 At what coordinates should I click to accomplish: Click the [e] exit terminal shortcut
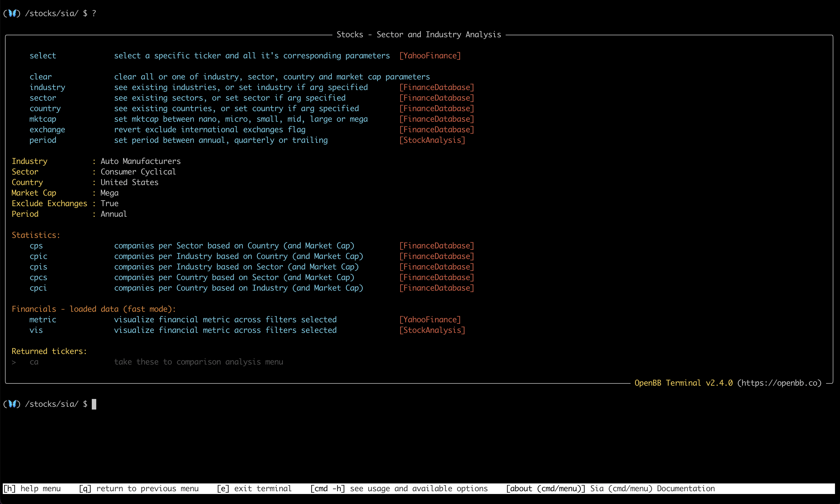(x=254, y=489)
